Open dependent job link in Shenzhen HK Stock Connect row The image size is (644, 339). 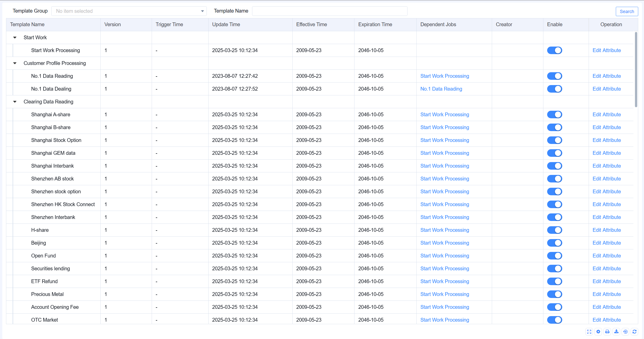(x=445, y=204)
